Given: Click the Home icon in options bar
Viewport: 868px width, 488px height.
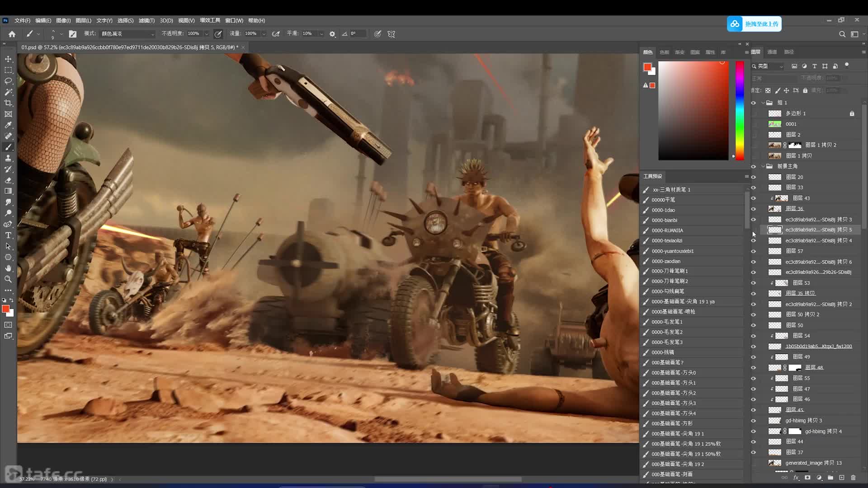Looking at the screenshot, I should [x=12, y=34].
